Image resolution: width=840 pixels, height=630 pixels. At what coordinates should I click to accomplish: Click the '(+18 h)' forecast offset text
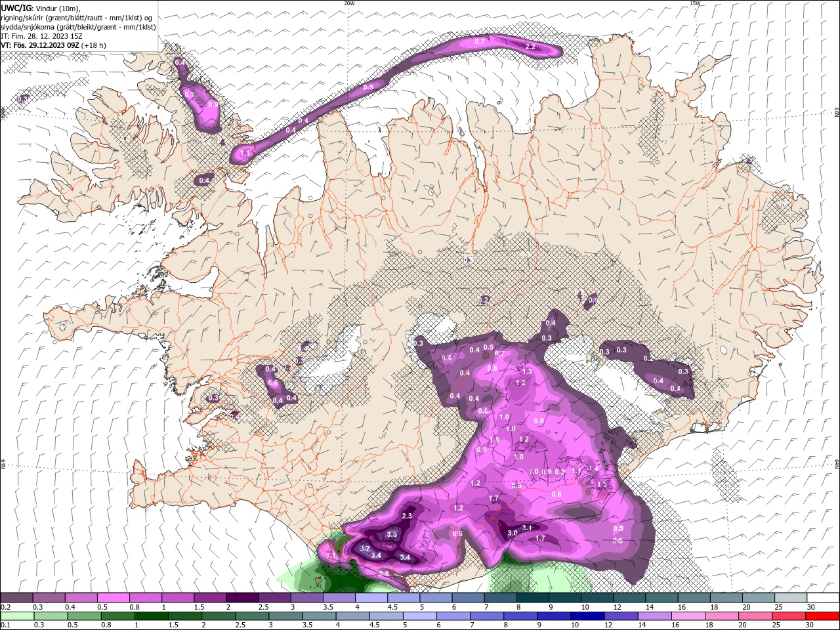tap(94, 45)
